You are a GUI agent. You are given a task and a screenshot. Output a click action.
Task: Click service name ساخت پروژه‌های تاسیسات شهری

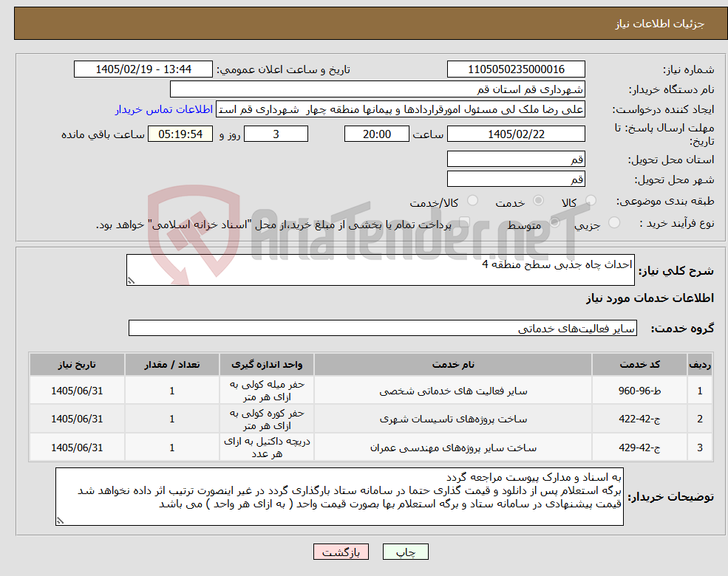[453, 419]
